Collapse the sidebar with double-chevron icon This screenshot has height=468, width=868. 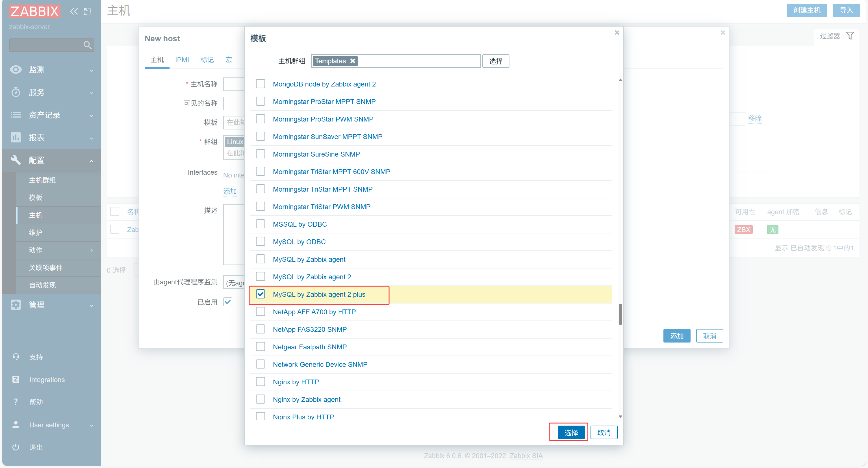point(74,11)
